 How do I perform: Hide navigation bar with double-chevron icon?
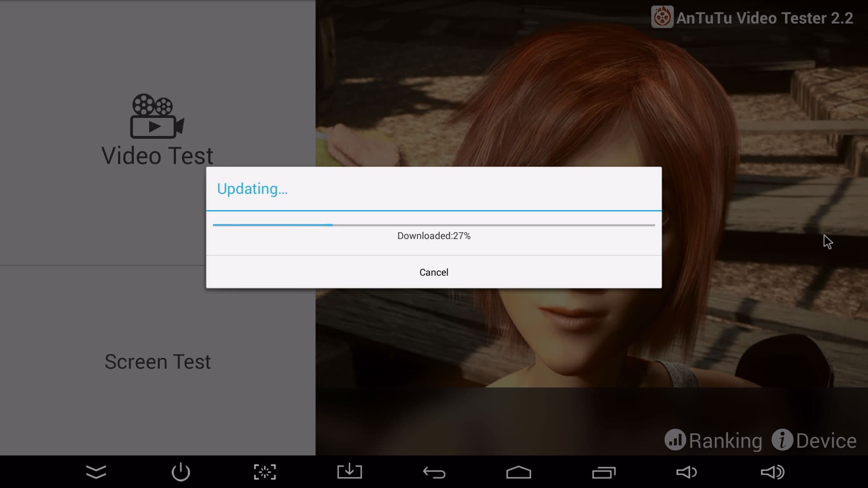pos(96,472)
